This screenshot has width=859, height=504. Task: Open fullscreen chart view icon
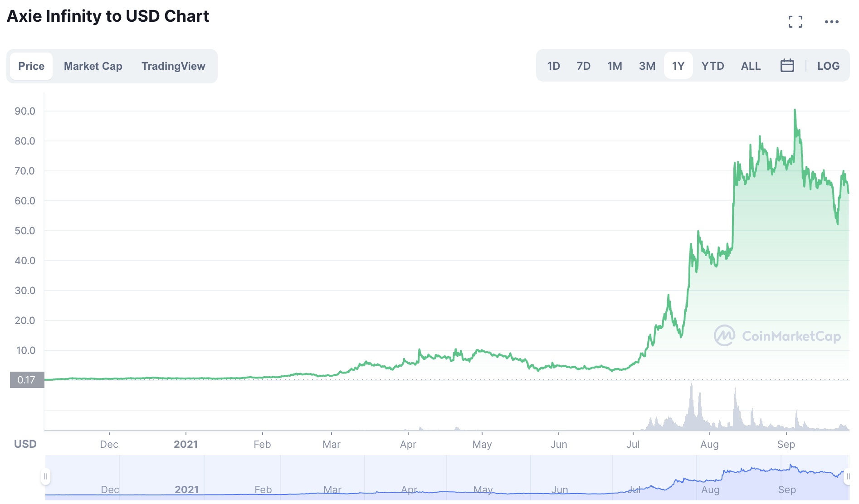795,21
